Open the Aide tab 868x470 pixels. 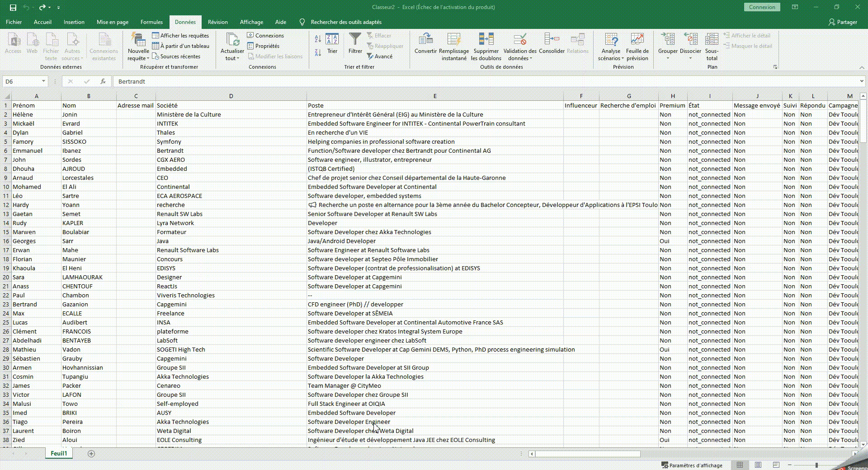281,22
